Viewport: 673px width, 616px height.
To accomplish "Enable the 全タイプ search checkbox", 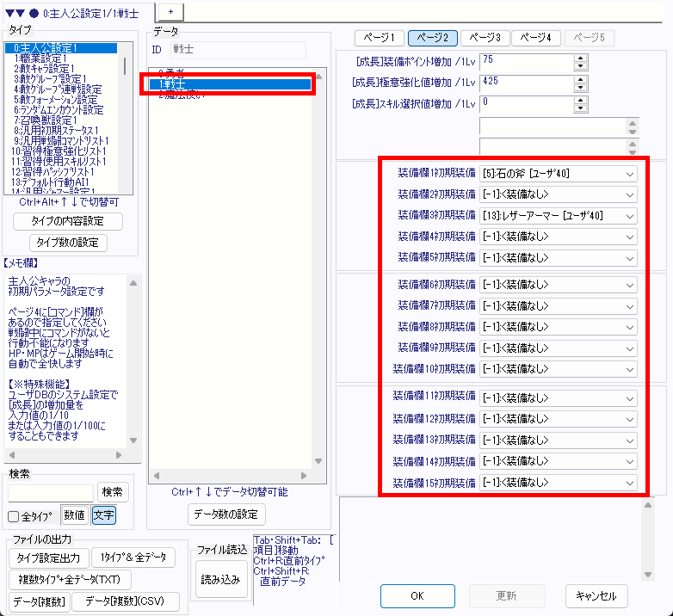I will pos(14,517).
